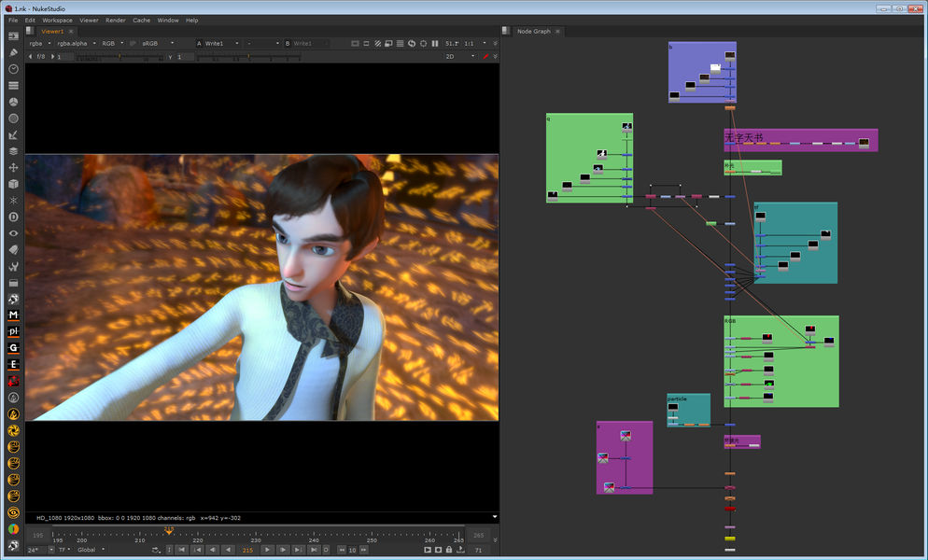Open the Deep nodes D icon

pyautogui.click(x=13, y=217)
